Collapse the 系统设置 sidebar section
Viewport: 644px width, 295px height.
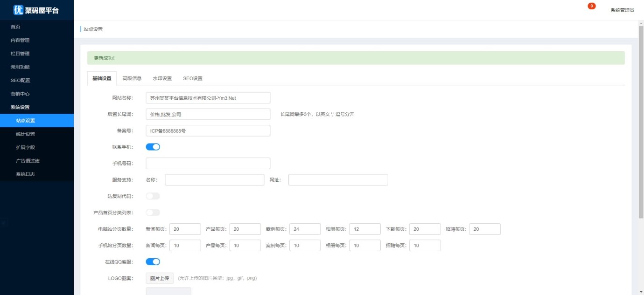[x=20, y=107]
